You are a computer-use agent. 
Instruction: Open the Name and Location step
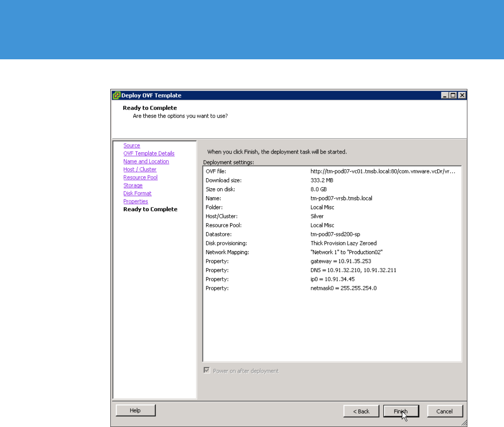point(146,161)
